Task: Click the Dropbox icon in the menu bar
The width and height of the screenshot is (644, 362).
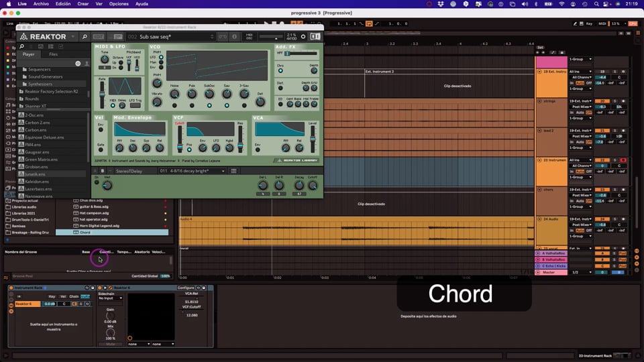Action: [441, 4]
